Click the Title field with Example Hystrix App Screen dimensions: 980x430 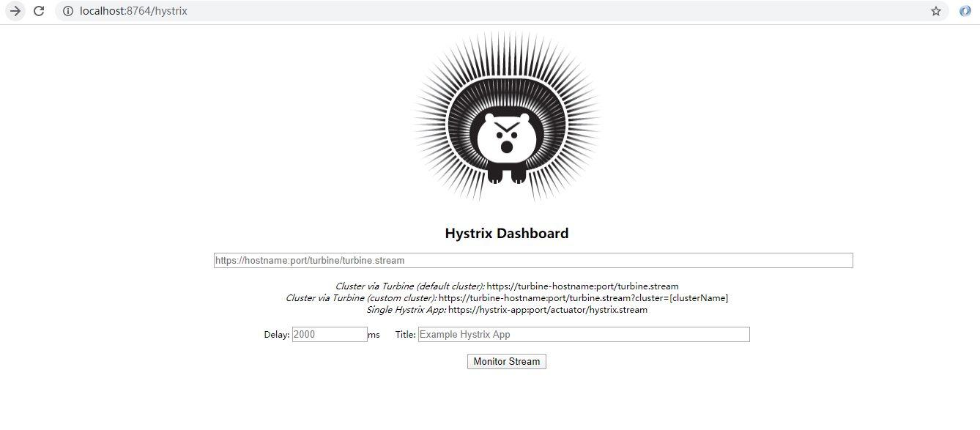[584, 334]
